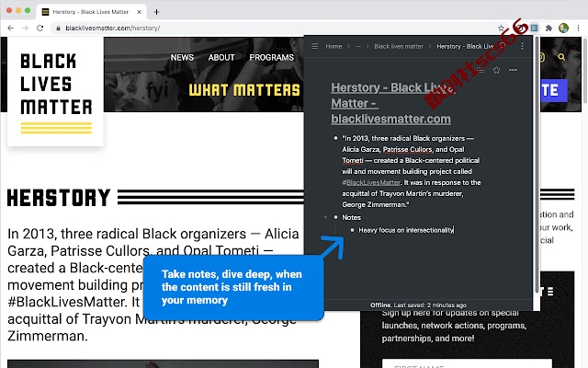Open the notes panel vertical dots menu
Screen dimensions: 588x368
click(x=522, y=46)
